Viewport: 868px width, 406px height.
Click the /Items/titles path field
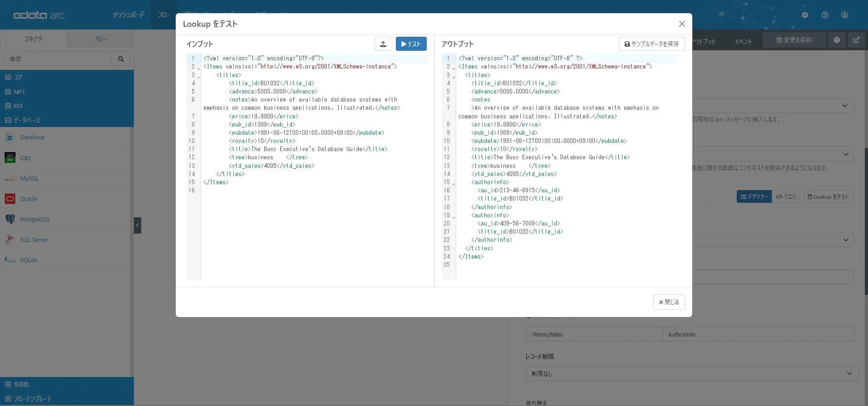pos(594,334)
